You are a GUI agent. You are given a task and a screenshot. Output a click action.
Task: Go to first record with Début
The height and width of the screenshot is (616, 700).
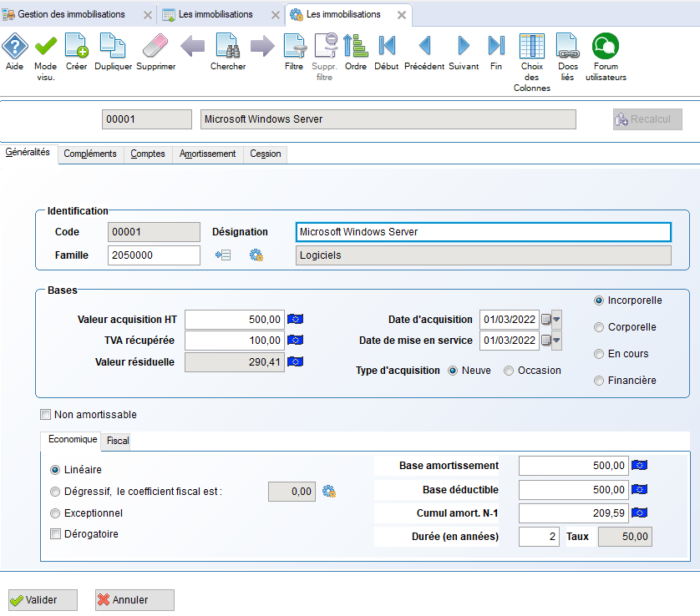tap(387, 46)
